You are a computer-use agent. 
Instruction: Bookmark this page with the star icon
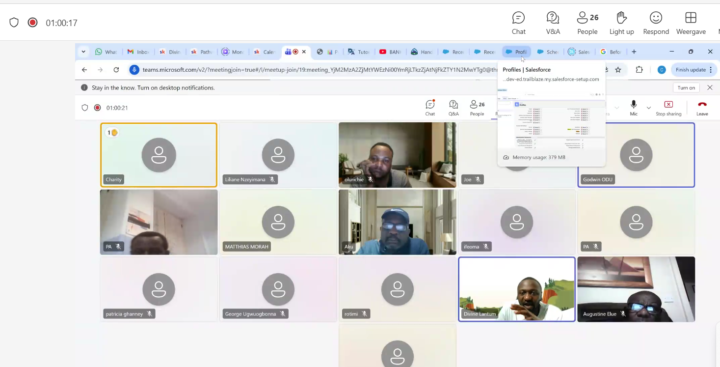click(618, 70)
